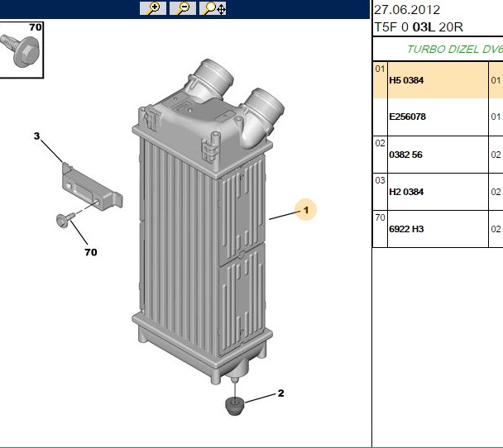Select part number E256078

click(x=407, y=117)
